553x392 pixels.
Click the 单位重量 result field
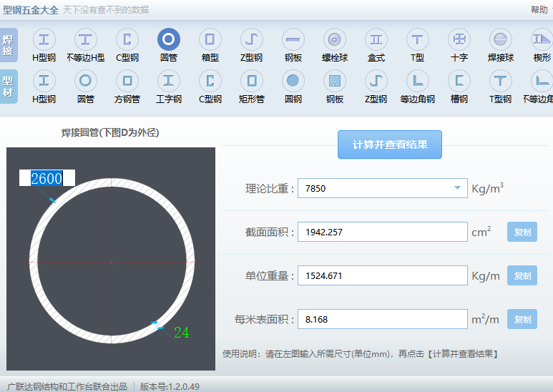coord(383,275)
